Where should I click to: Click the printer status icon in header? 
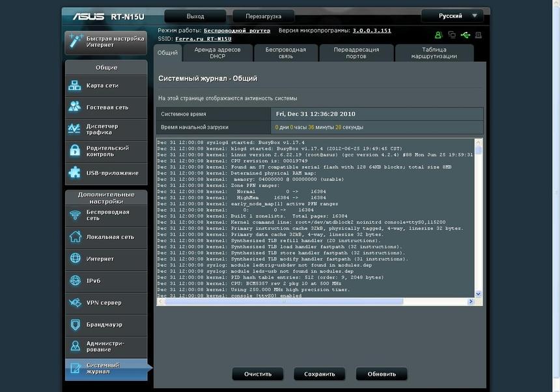coord(479,35)
